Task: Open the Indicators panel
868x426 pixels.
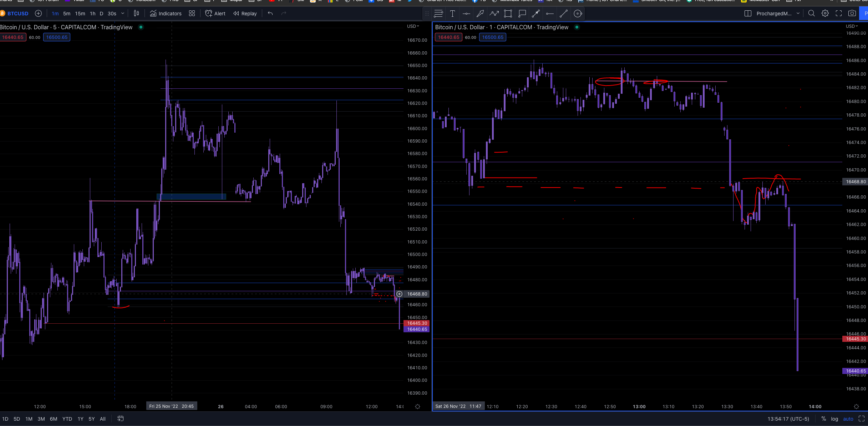Action: pos(165,13)
